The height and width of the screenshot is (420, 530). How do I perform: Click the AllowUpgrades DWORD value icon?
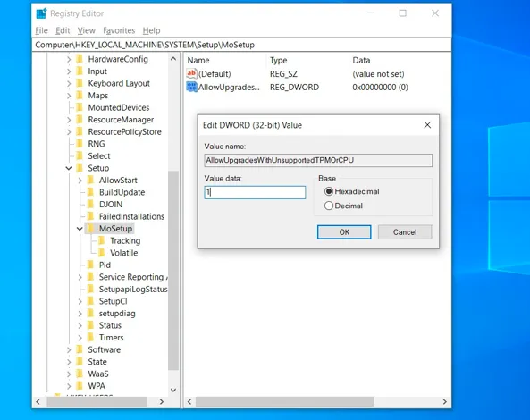click(191, 87)
